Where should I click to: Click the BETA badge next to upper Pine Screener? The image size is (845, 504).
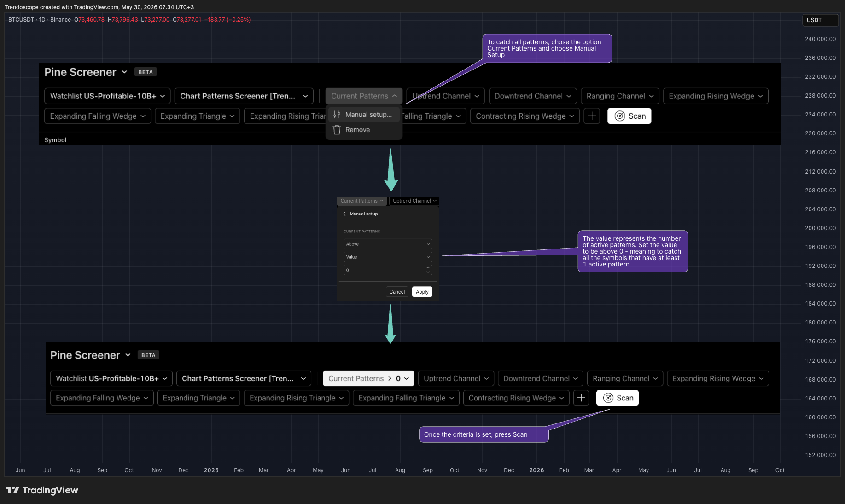146,72
